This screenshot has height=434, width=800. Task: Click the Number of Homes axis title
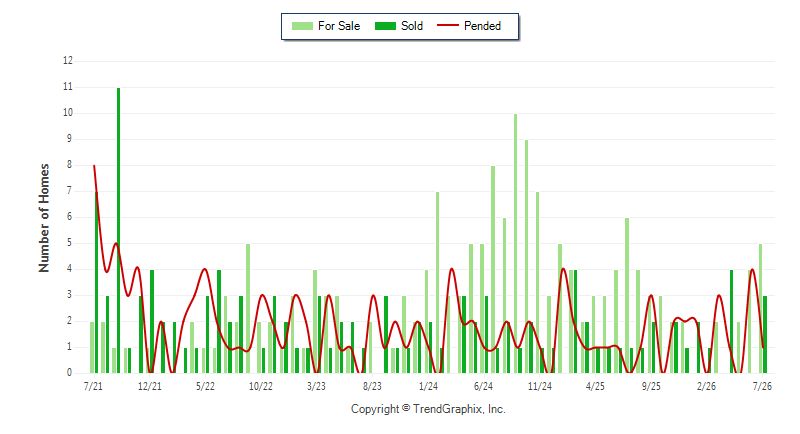pos(44,218)
